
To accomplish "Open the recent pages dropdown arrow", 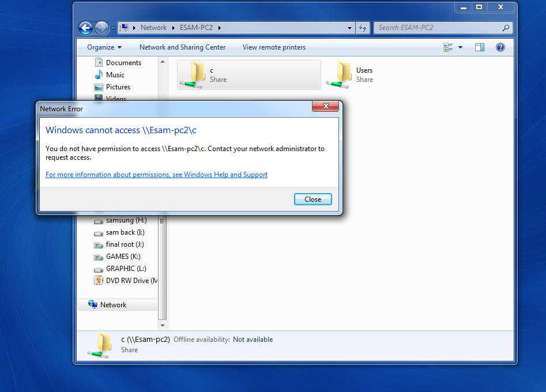I will coord(113,28).
